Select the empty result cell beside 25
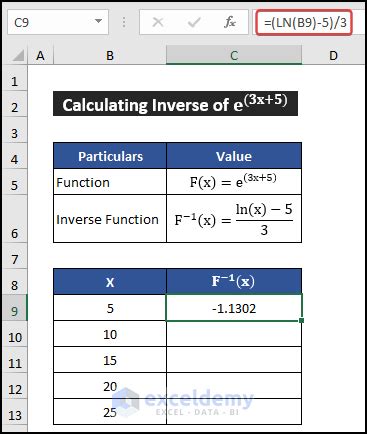The image size is (367, 434). (234, 412)
